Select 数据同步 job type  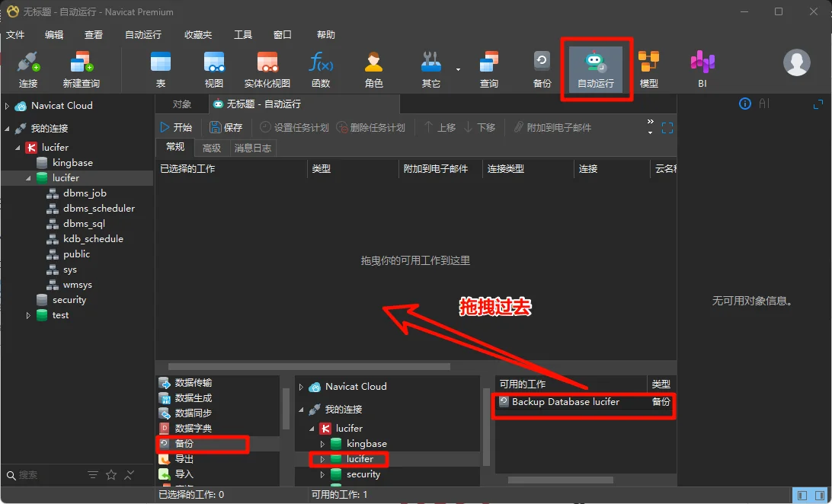point(219,413)
